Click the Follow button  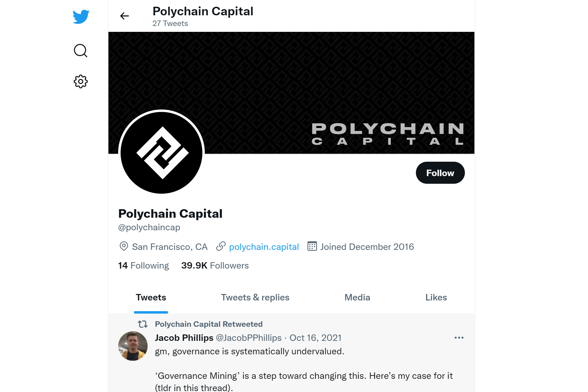pyautogui.click(x=440, y=173)
